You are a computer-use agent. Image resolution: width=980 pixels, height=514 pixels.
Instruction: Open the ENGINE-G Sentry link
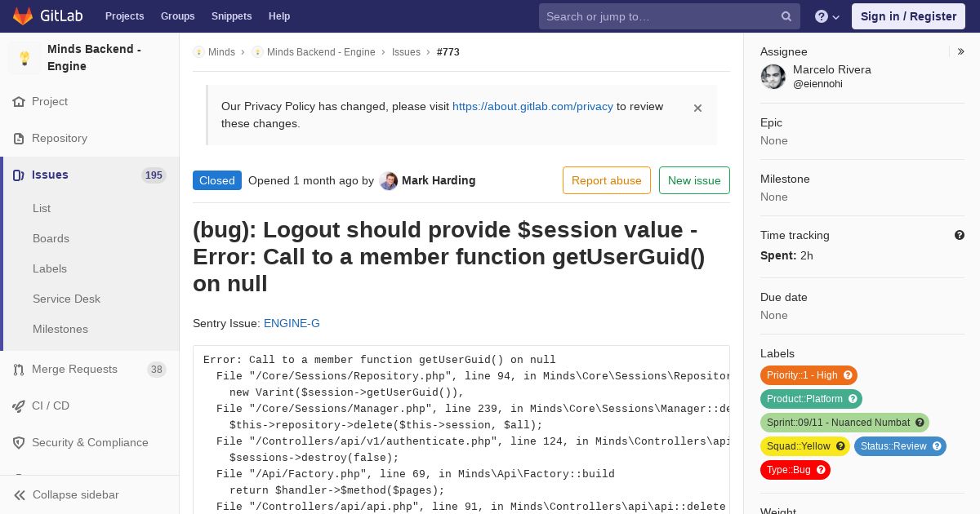pos(292,323)
